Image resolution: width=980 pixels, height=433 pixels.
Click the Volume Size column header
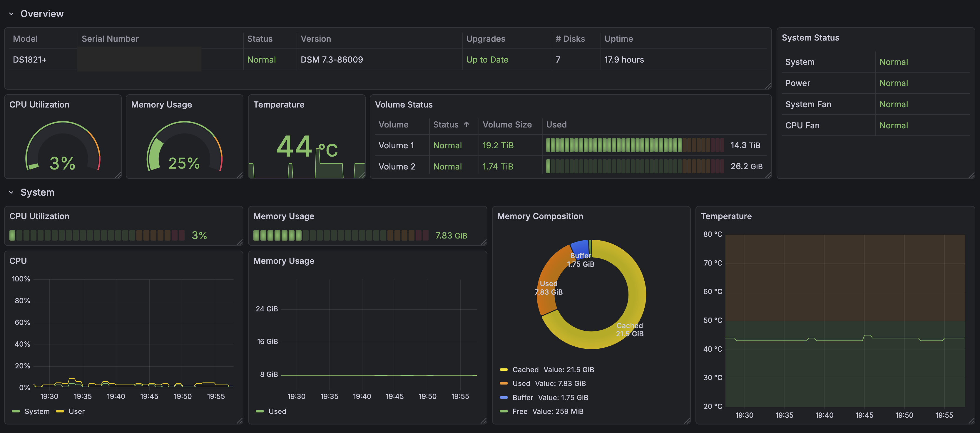507,124
